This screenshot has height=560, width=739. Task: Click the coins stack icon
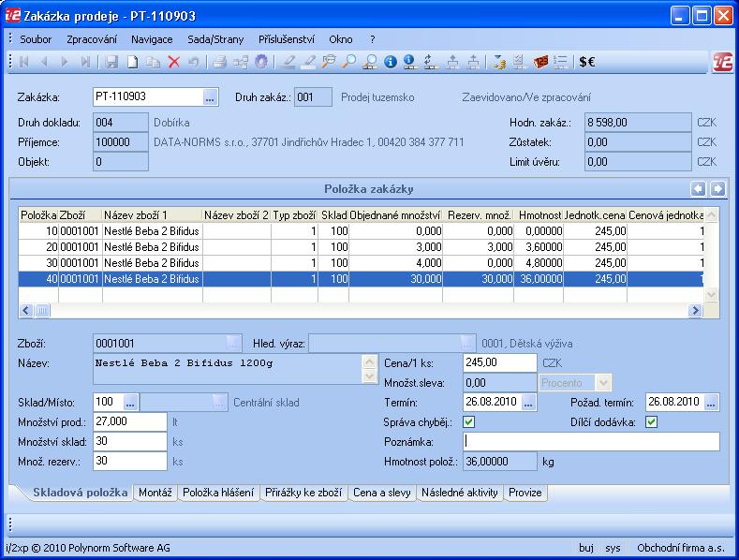[x=498, y=62]
